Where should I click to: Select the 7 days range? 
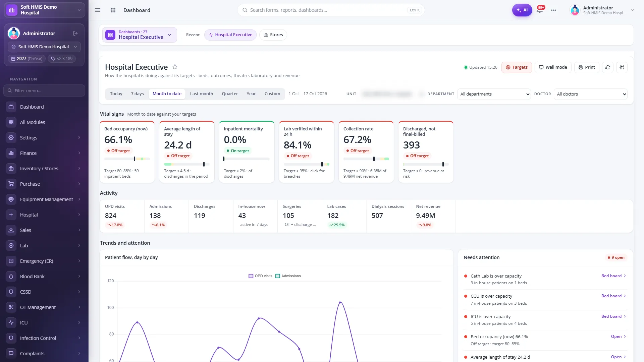(x=137, y=94)
